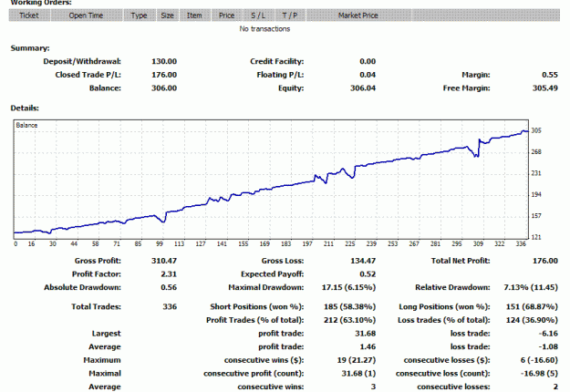Click the Maximal row label
Image resolution: width=570 pixels, height=392 pixels.
point(105,374)
